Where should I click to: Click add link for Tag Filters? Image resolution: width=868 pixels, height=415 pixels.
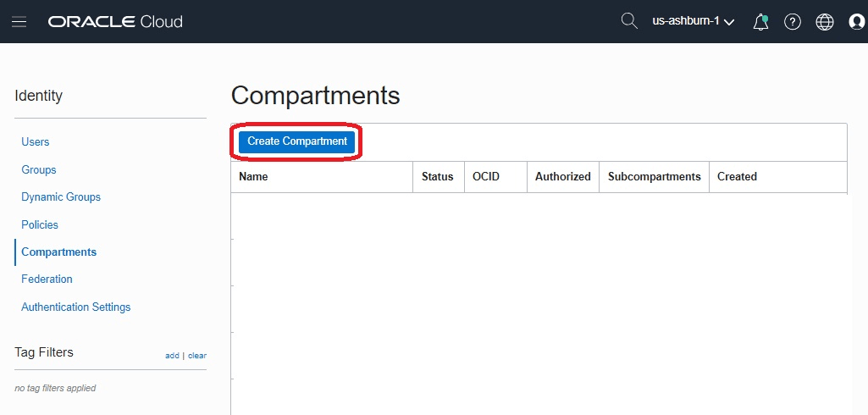coord(172,356)
